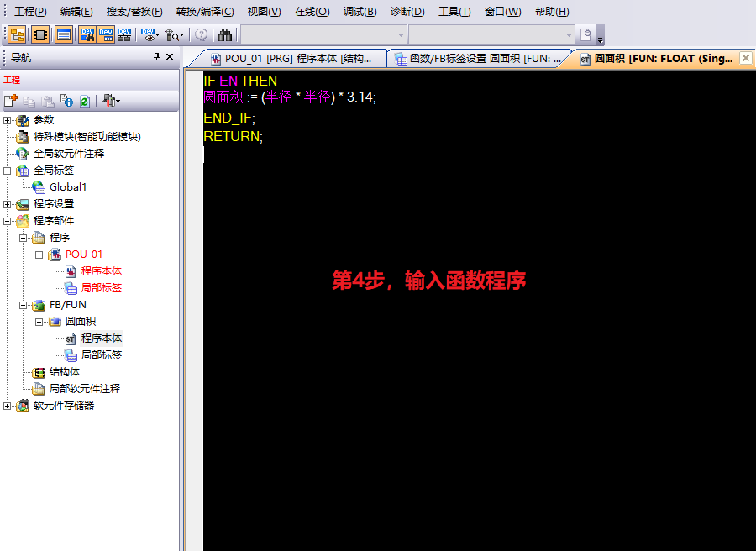Close the navigation panel
Image resolution: width=756 pixels, height=551 pixels.
click(x=170, y=57)
